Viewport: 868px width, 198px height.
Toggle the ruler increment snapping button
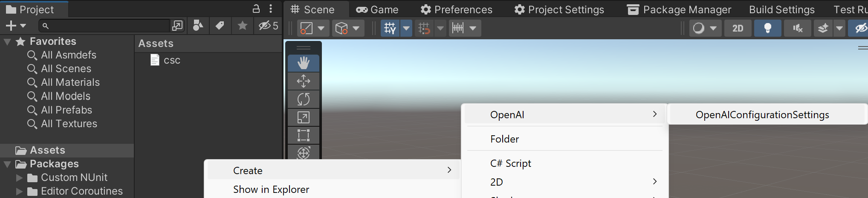click(458, 28)
